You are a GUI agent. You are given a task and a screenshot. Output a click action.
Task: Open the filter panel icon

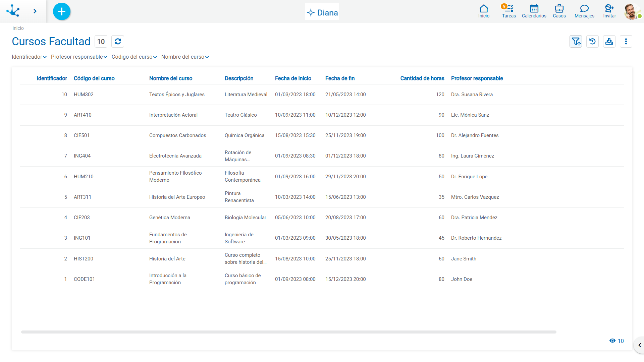[576, 42]
